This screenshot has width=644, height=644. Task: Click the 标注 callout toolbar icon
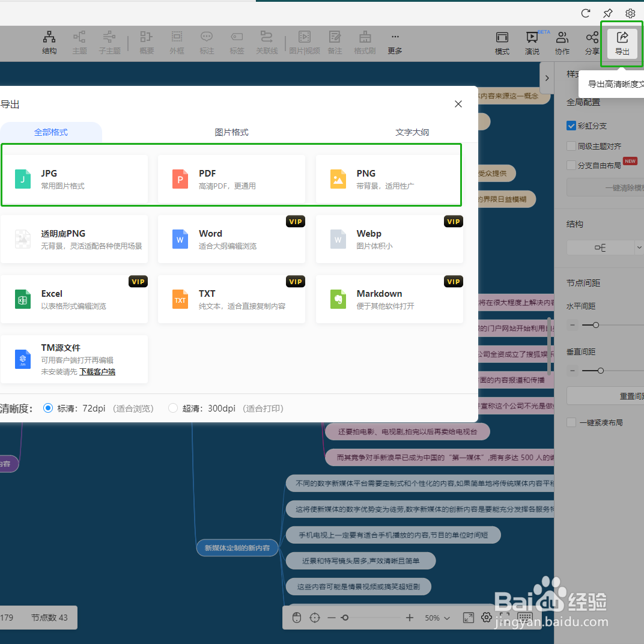point(207,43)
